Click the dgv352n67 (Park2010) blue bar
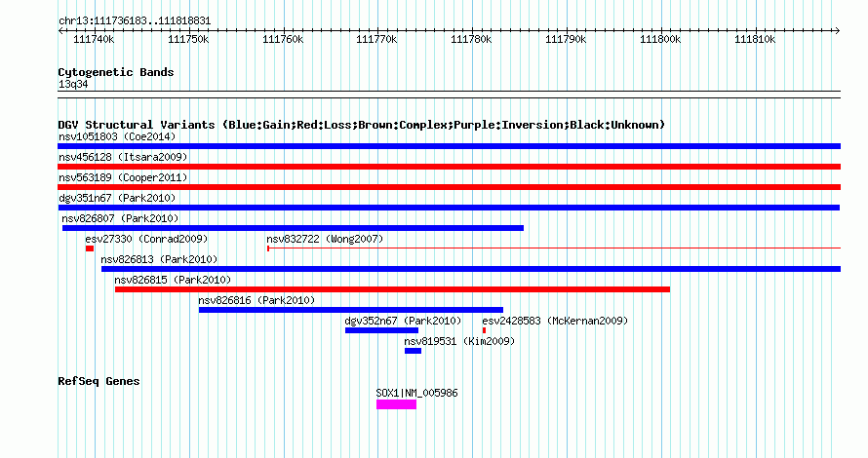The width and height of the screenshot is (868, 458). coord(382,330)
